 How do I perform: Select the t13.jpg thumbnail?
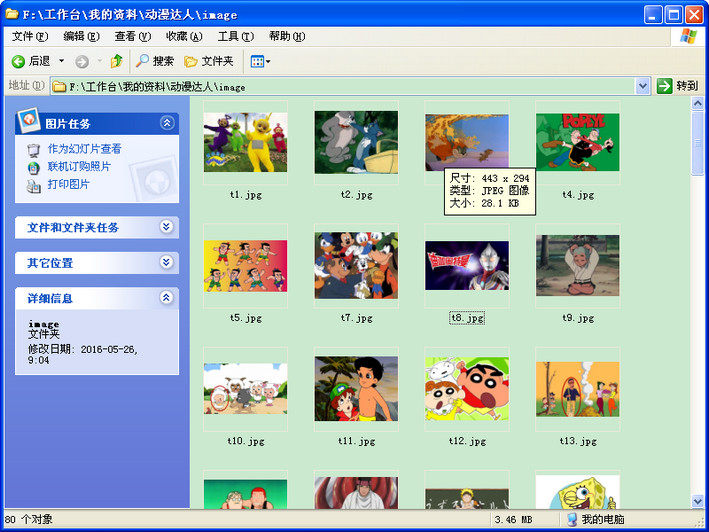pos(578,389)
